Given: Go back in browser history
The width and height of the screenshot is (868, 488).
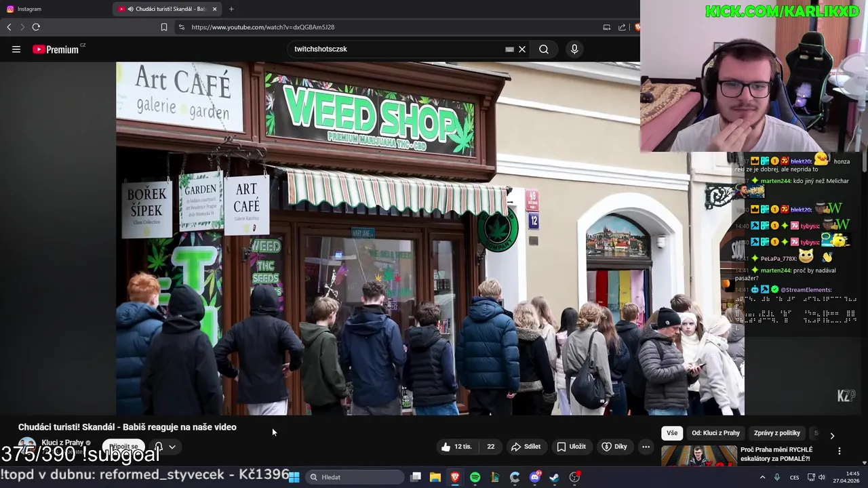Looking at the screenshot, I should 9,27.
